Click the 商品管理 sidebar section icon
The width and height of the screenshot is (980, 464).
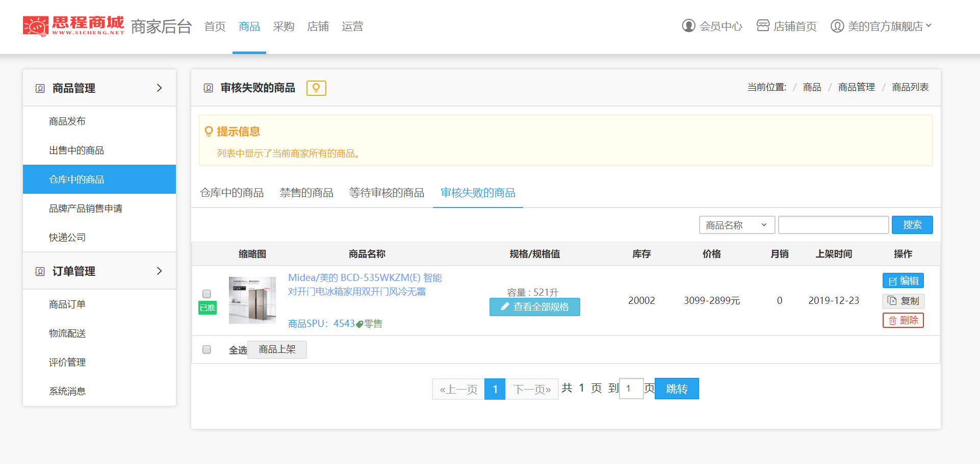tap(40, 88)
